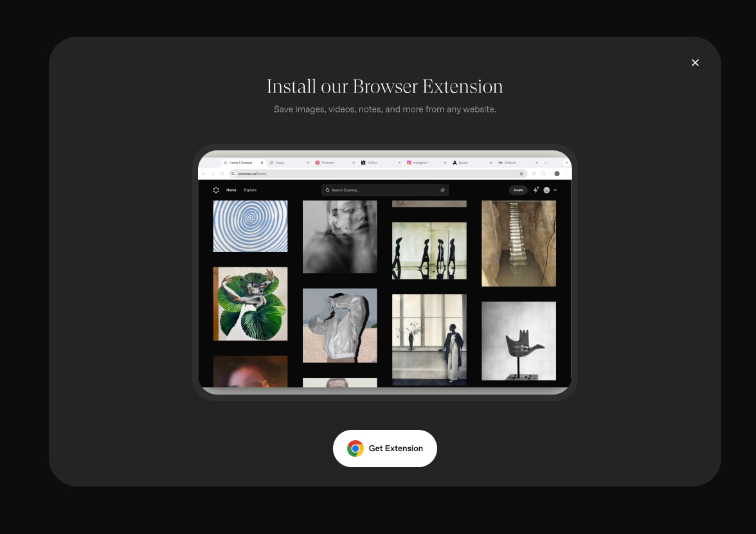Switch to the Twitter tab in preview
The height and width of the screenshot is (534, 756).
tap(381, 163)
